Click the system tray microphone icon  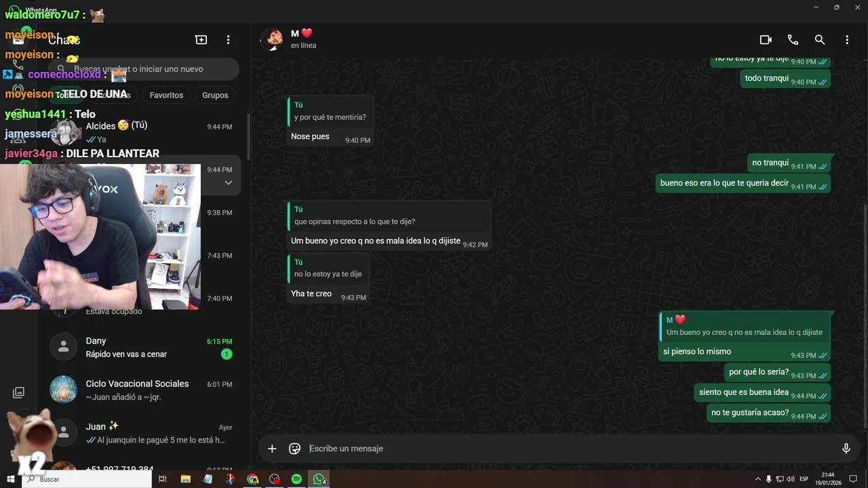pyautogui.click(x=768, y=479)
